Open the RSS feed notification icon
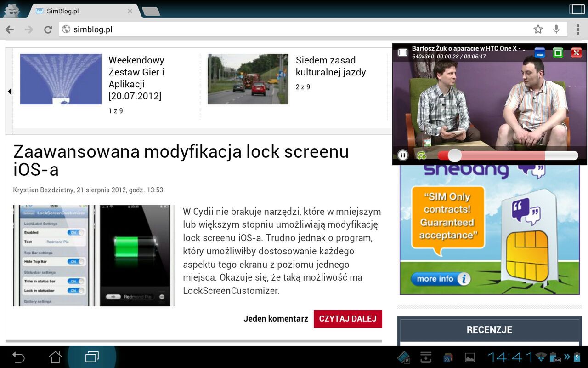The image size is (588, 368). pyautogui.click(x=448, y=357)
